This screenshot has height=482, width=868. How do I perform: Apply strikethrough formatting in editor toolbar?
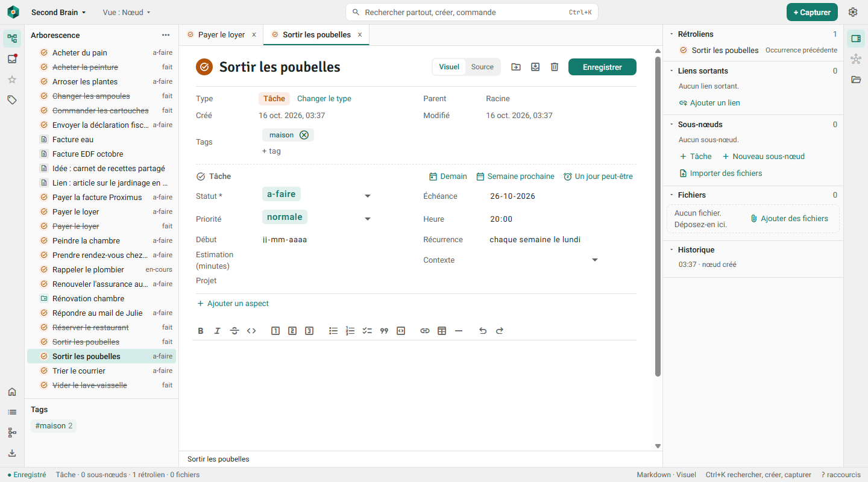pos(234,331)
